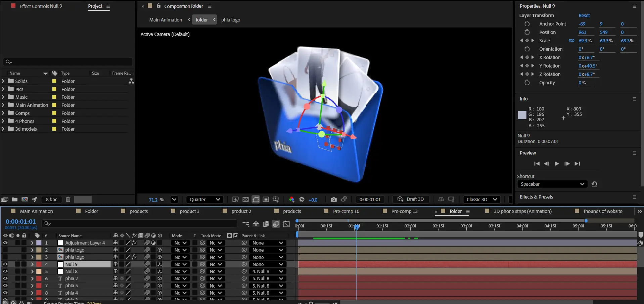Click Show Channel color management icon
The width and height of the screenshot is (644, 304).
[x=291, y=200]
